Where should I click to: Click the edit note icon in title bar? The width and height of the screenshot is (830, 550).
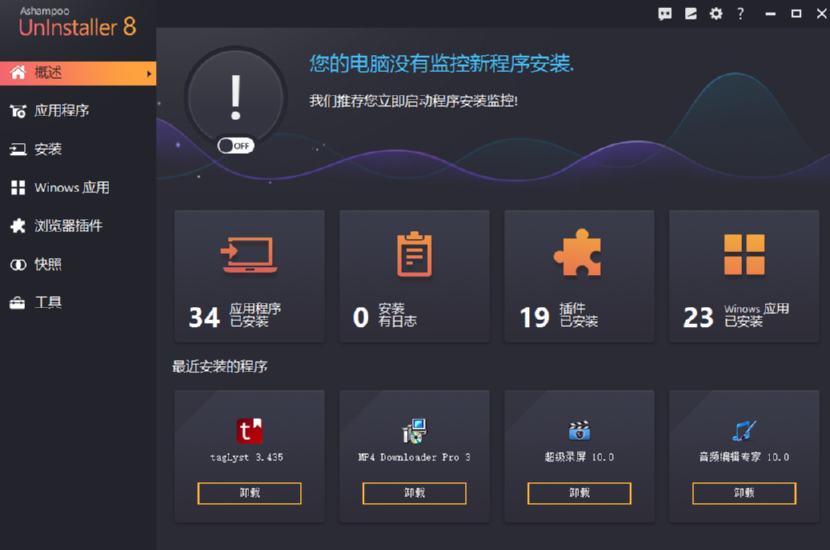click(690, 14)
